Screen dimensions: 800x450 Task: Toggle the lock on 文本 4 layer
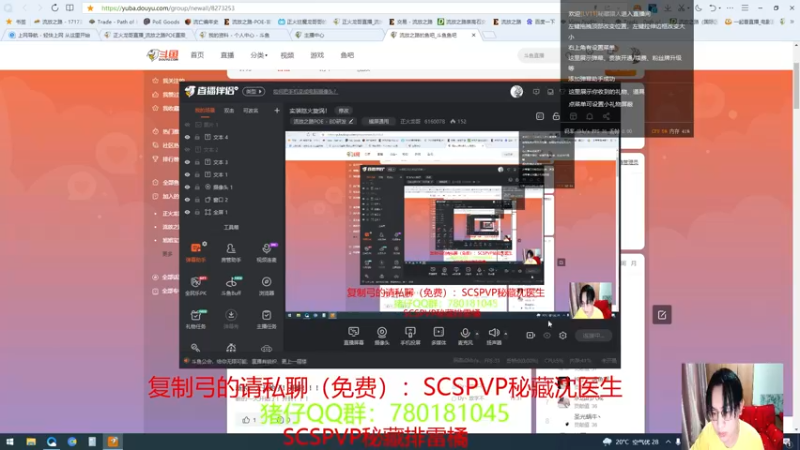197,137
